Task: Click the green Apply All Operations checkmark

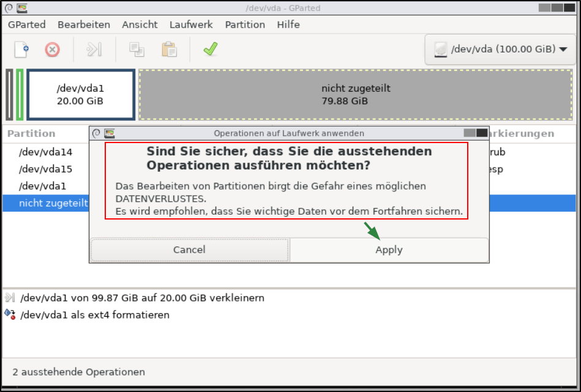Action: 210,49
